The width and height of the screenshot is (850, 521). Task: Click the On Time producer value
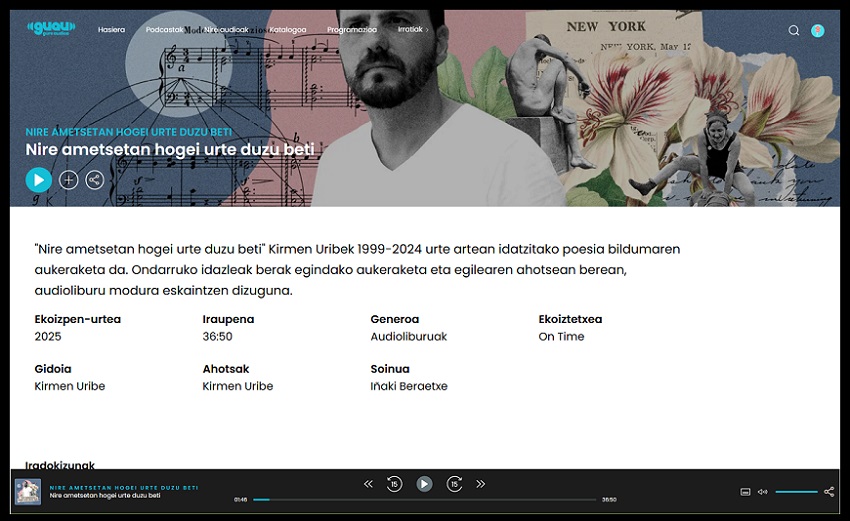[561, 337]
